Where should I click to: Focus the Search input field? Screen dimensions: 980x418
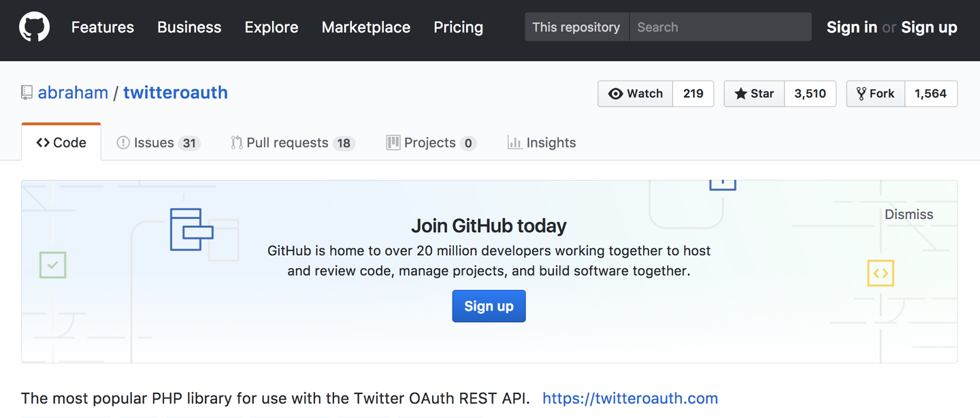(x=720, y=27)
